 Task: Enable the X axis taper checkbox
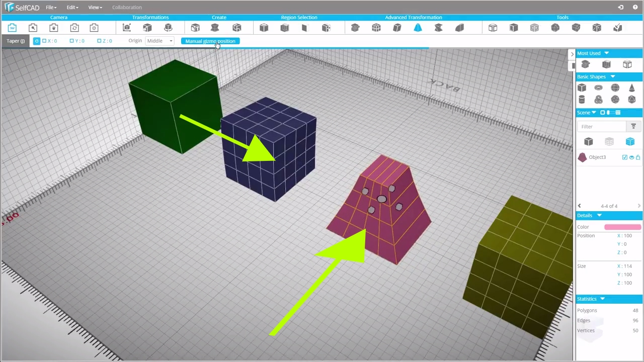pos(44,41)
